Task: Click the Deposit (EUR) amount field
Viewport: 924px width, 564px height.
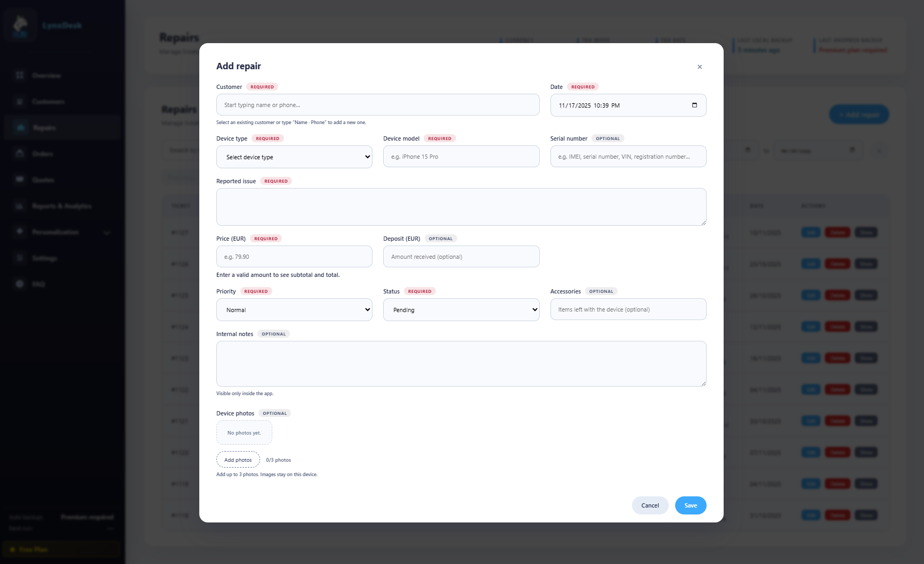Action: [461, 257]
